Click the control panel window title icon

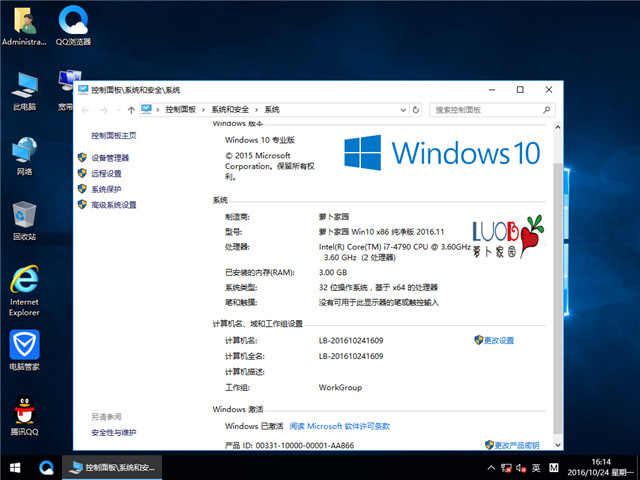click(x=83, y=90)
